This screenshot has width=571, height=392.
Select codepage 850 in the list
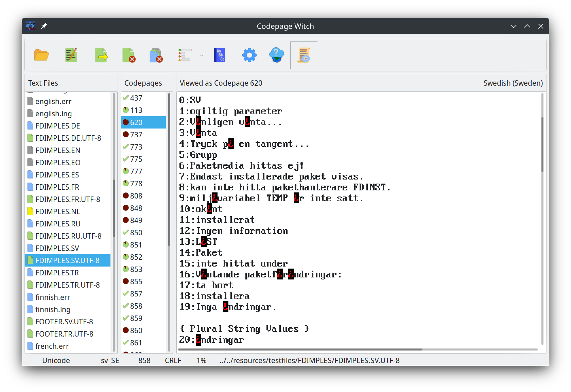coord(136,233)
